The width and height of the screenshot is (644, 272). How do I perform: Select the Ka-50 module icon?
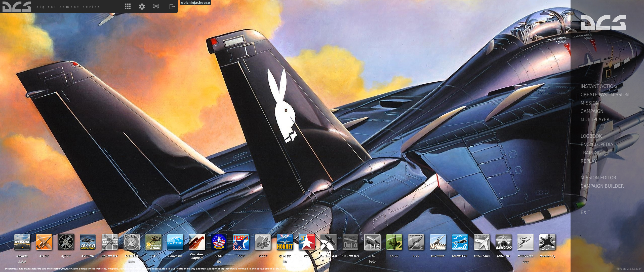click(x=394, y=242)
